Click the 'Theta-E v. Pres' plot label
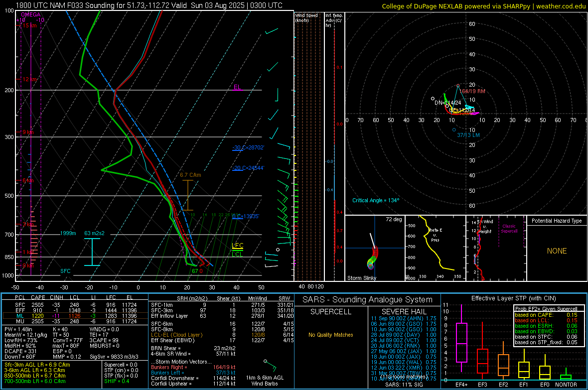The height and width of the screenshot is (390, 588). [435, 235]
